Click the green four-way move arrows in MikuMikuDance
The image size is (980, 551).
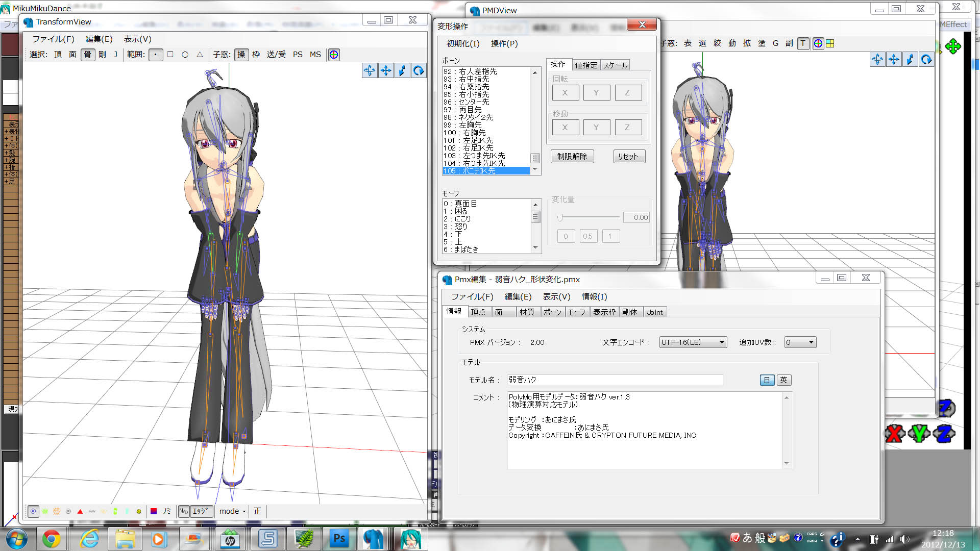952,46
